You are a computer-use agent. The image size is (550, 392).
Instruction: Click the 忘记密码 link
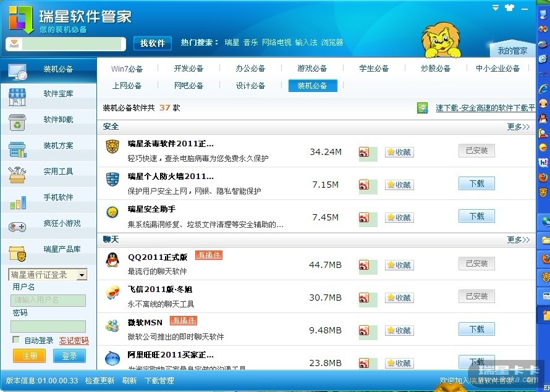pos(74,341)
